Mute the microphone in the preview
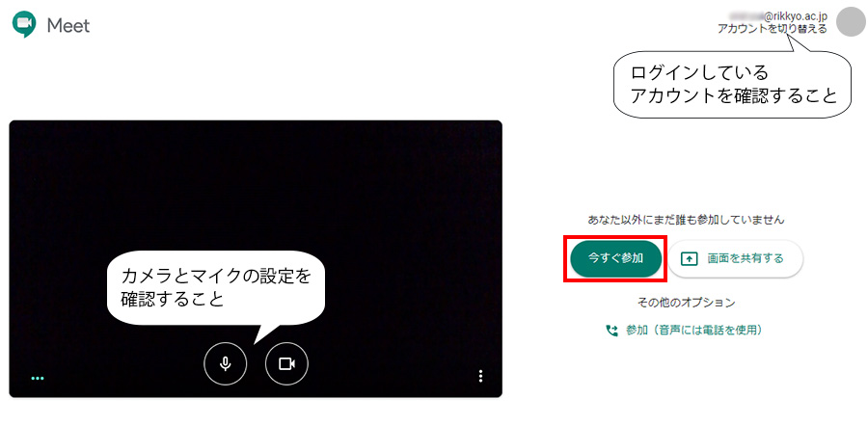Screen dimensions: 868x425 tap(226, 363)
